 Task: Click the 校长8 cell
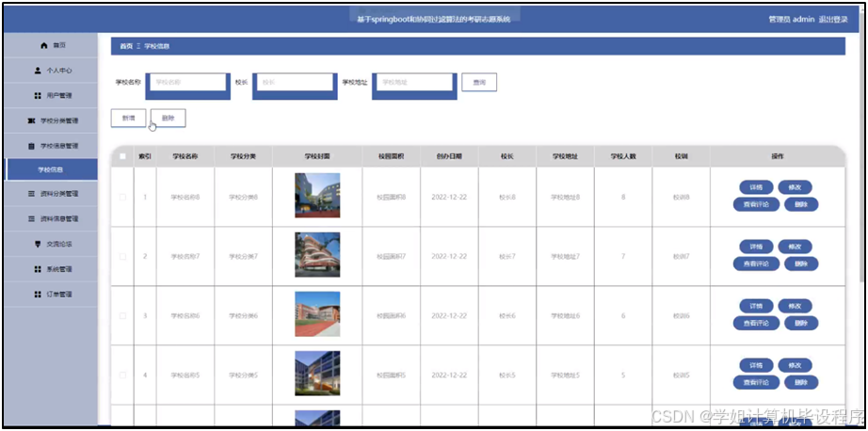[507, 197]
